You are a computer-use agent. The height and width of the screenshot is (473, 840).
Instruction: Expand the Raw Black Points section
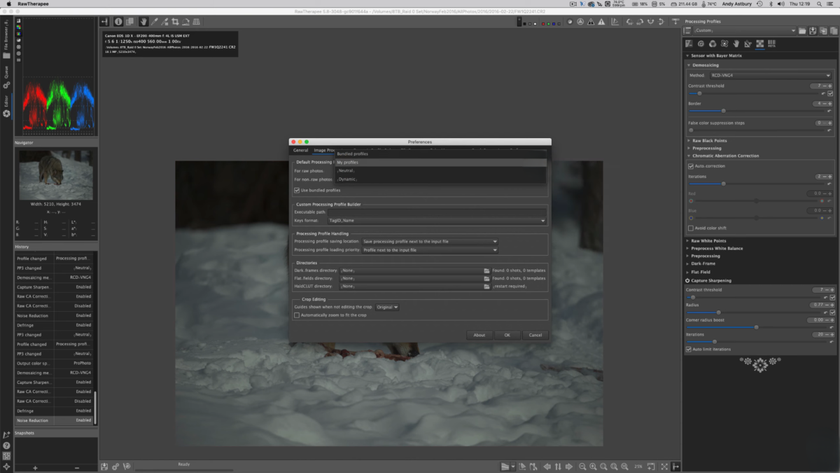click(x=709, y=141)
